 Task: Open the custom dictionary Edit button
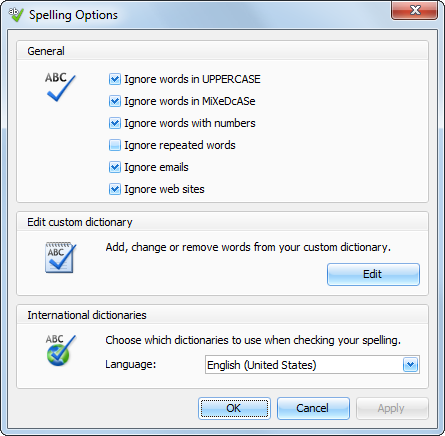click(373, 274)
